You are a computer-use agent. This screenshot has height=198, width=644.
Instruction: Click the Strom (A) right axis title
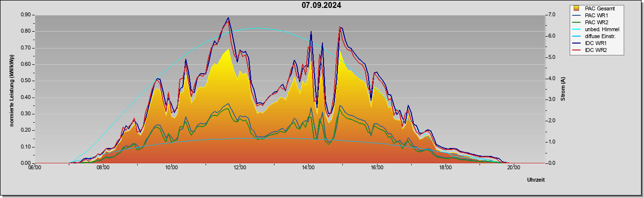(563, 89)
